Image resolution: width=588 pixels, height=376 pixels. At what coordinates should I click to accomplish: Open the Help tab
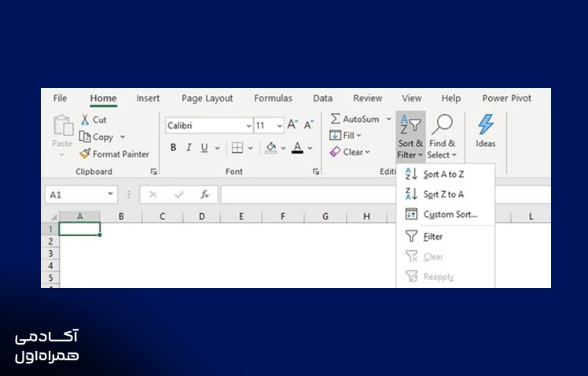coord(450,98)
